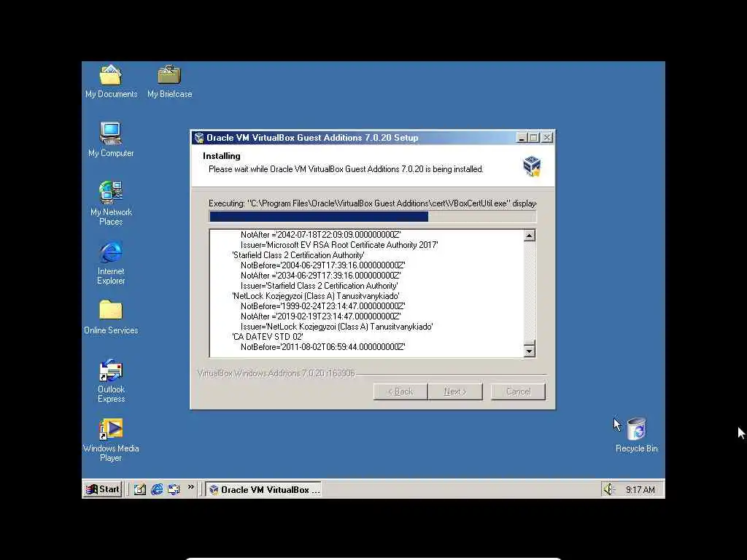747x560 pixels.
Task: Open the My Documents desktop icon
Action: (x=111, y=81)
